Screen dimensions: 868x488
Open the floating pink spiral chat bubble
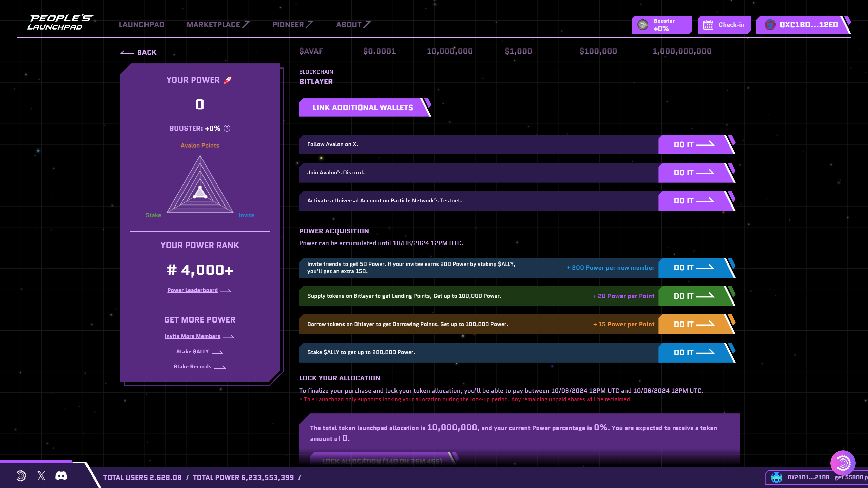[843, 463]
